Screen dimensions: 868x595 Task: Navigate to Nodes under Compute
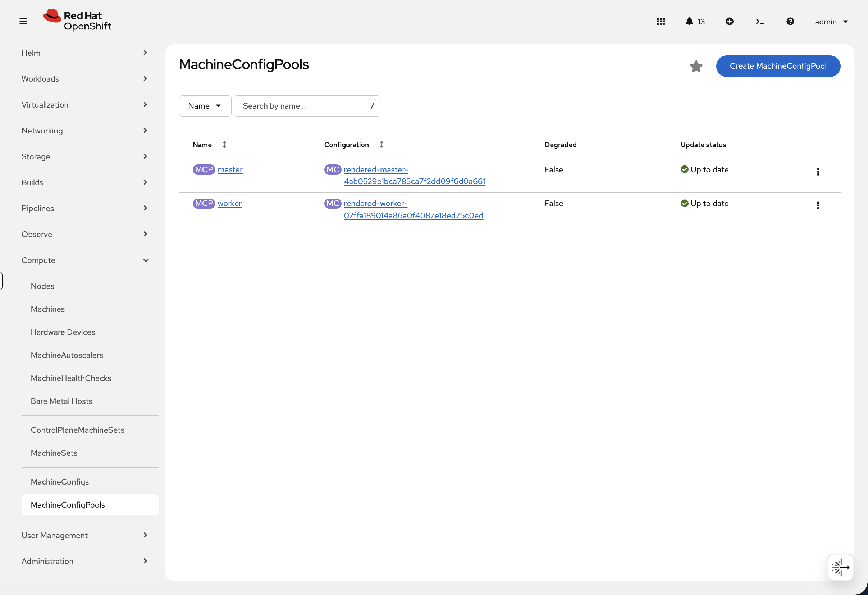click(42, 286)
